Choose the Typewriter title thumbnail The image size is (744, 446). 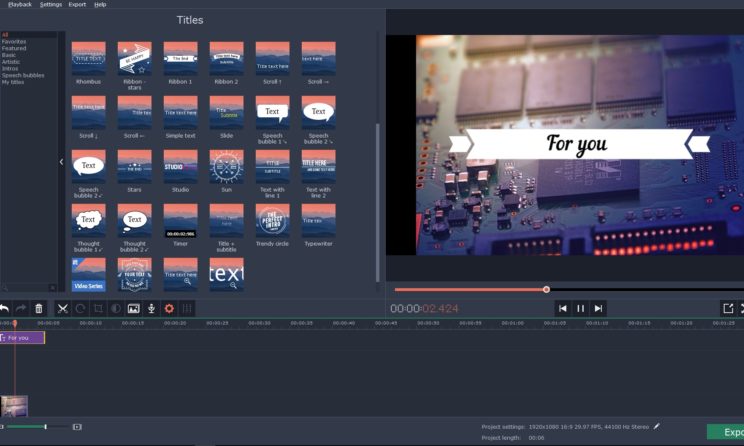pyautogui.click(x=318, y=221)
